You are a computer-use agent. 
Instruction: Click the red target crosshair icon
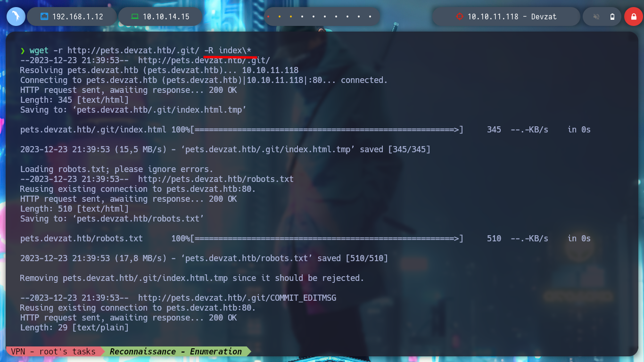(x=460, y=16)
